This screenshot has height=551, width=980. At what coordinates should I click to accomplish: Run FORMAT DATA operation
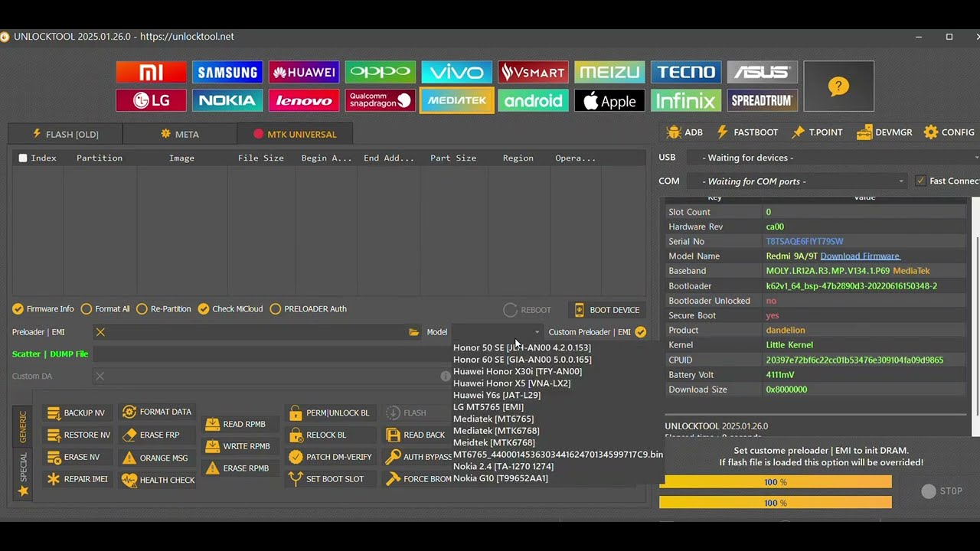[156, 412]
